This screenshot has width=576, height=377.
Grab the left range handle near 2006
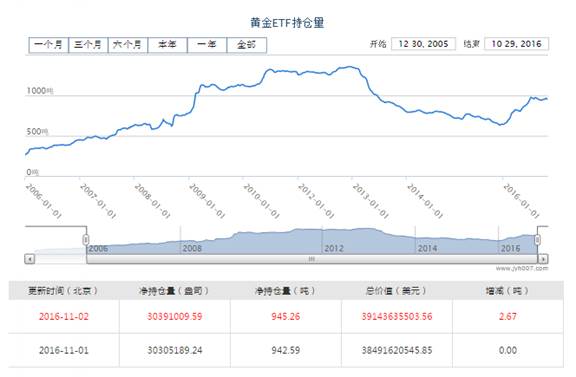tap(86, 240)
